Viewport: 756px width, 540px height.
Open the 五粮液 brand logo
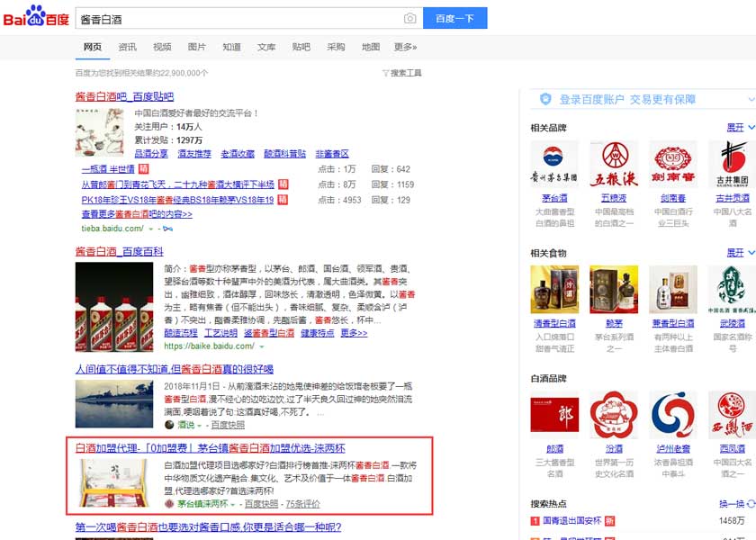614,164
